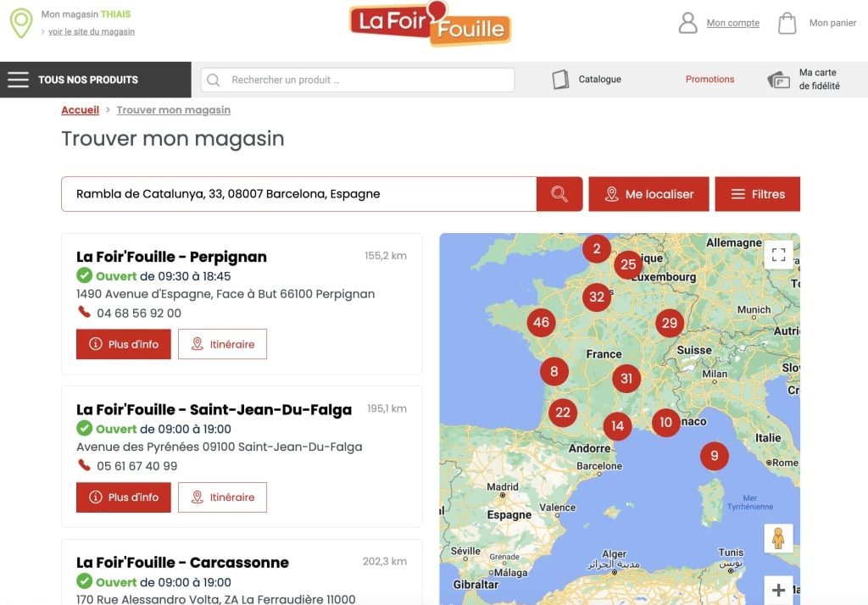Screen dimensions: 868x605
Task: Click Itinéraire for Saint-Jean-Du-Falga store
Action: tap(223, 497)
